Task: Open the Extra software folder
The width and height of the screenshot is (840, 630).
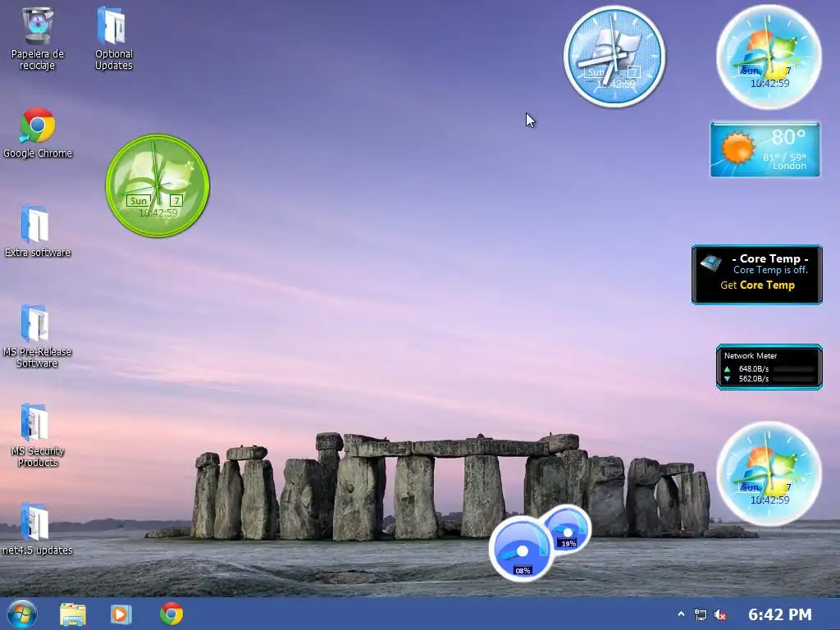Action: point(38,231)
